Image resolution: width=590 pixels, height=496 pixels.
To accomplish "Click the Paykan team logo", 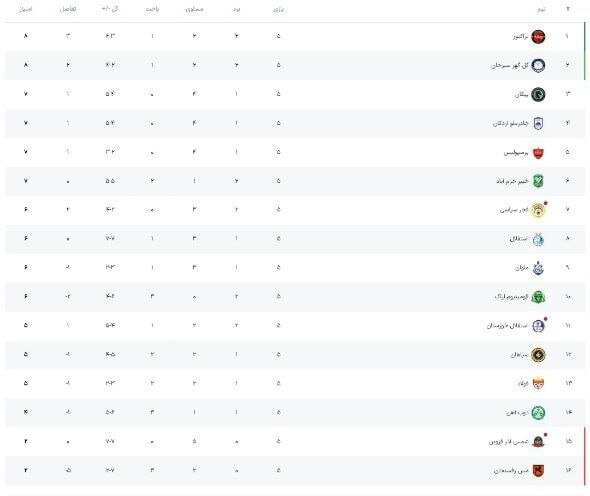I will tap(538, 94).
